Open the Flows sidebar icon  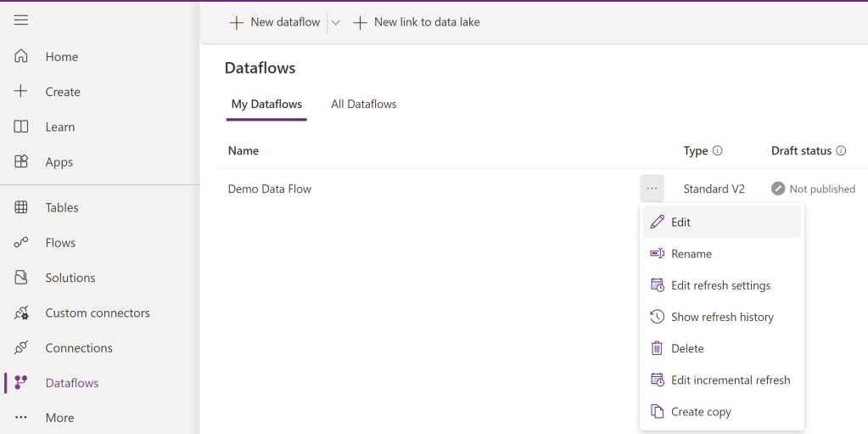click(21, 243)
